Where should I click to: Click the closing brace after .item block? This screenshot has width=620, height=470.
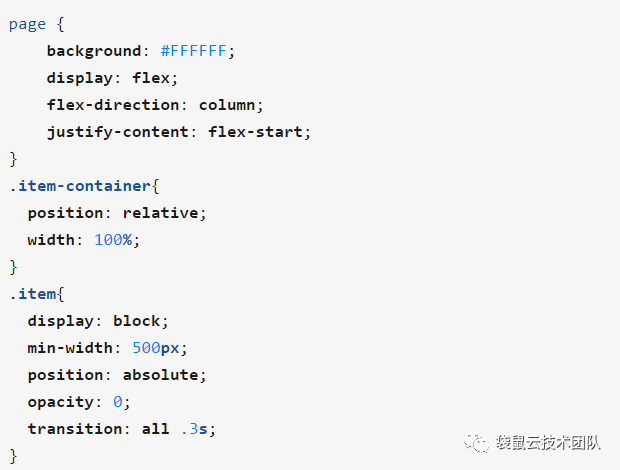coord(13,456)
